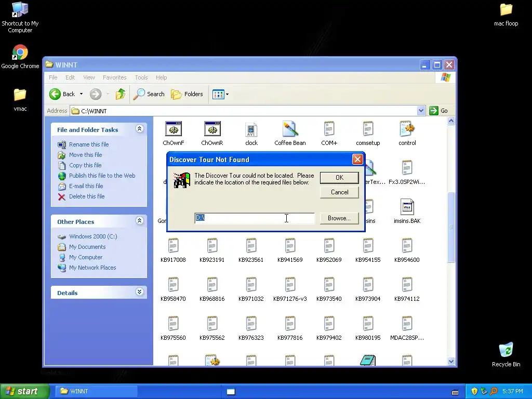
Task: Open the Help menu
Action: [161, 77]
